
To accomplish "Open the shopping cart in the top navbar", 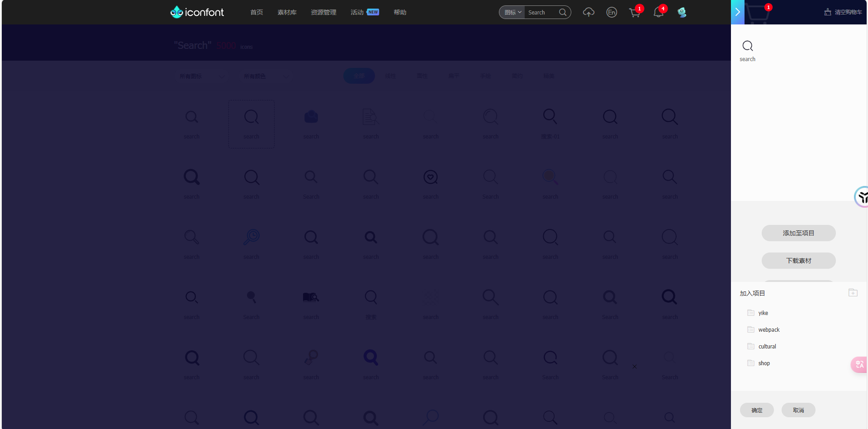I will [635, 12].
